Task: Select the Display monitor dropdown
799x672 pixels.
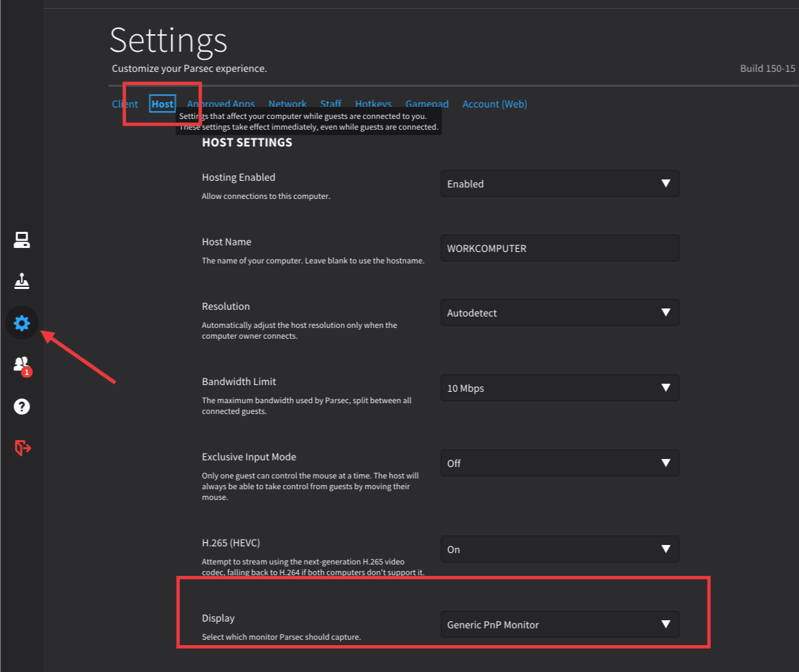Action: (x=559, y=624)
